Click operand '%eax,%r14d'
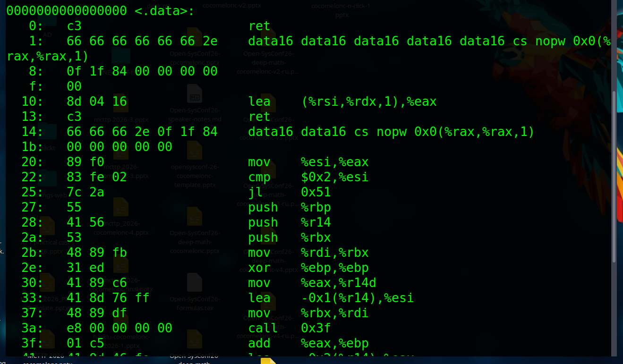 pos(339,283)
